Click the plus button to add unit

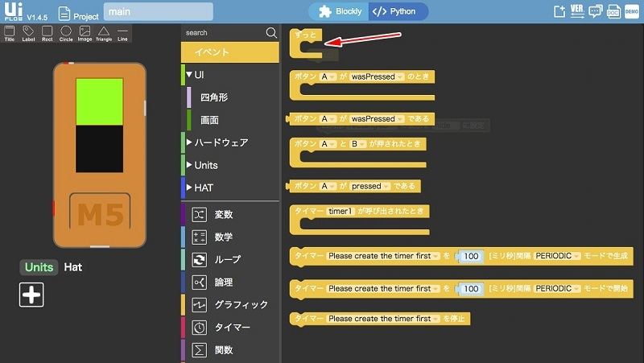[31, 295]
